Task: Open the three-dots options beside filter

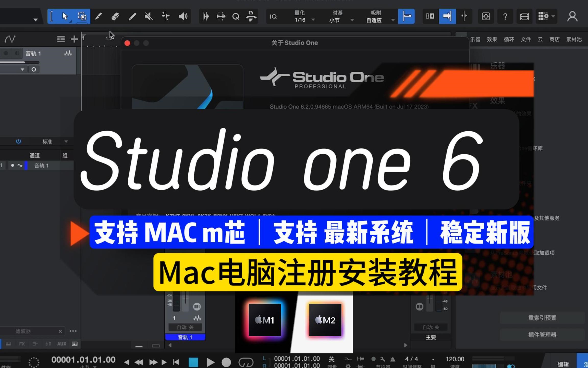Action: (73, 331)
